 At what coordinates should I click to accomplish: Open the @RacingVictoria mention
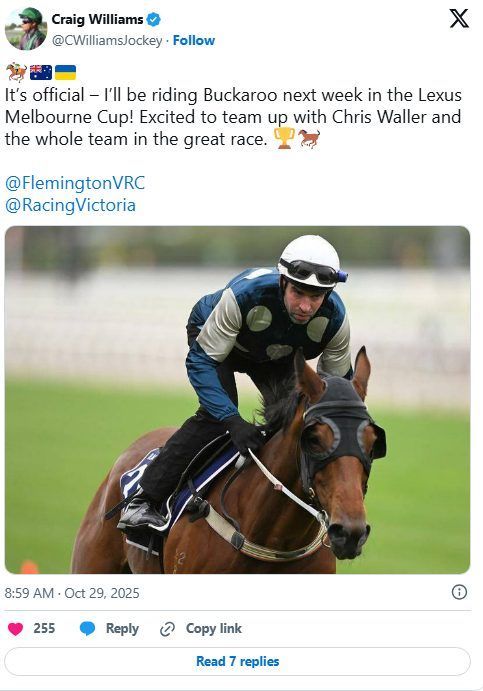[x=70, y=205]
